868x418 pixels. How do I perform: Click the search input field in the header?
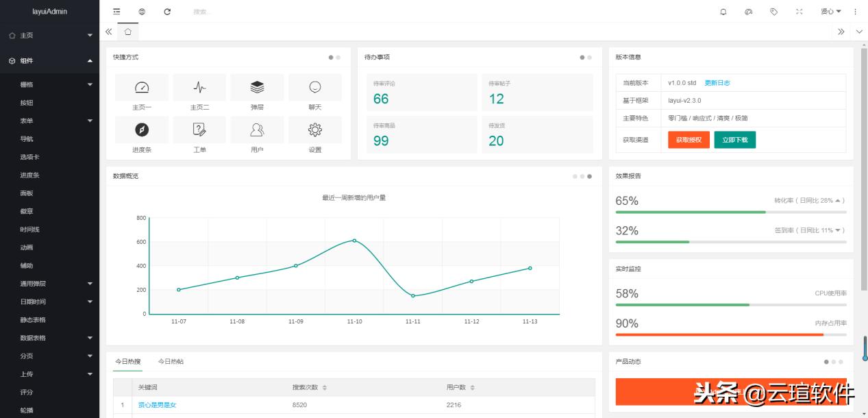pos(219,12)
